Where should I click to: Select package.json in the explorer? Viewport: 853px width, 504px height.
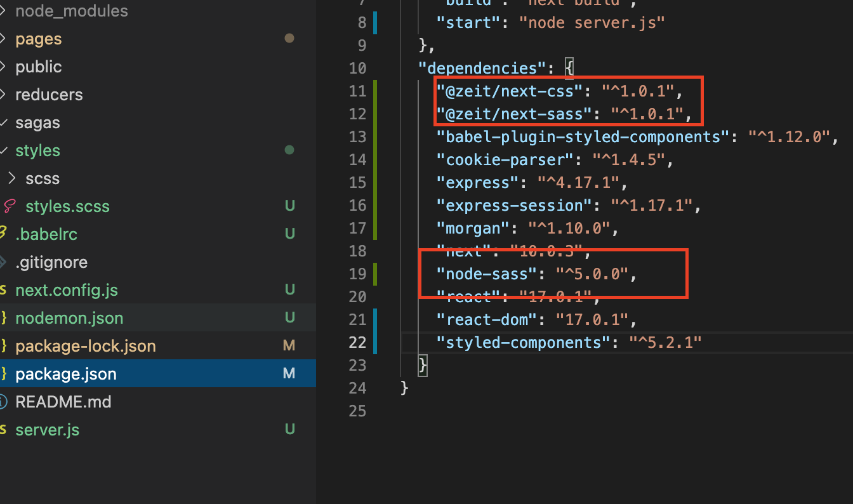coord(158,374)
